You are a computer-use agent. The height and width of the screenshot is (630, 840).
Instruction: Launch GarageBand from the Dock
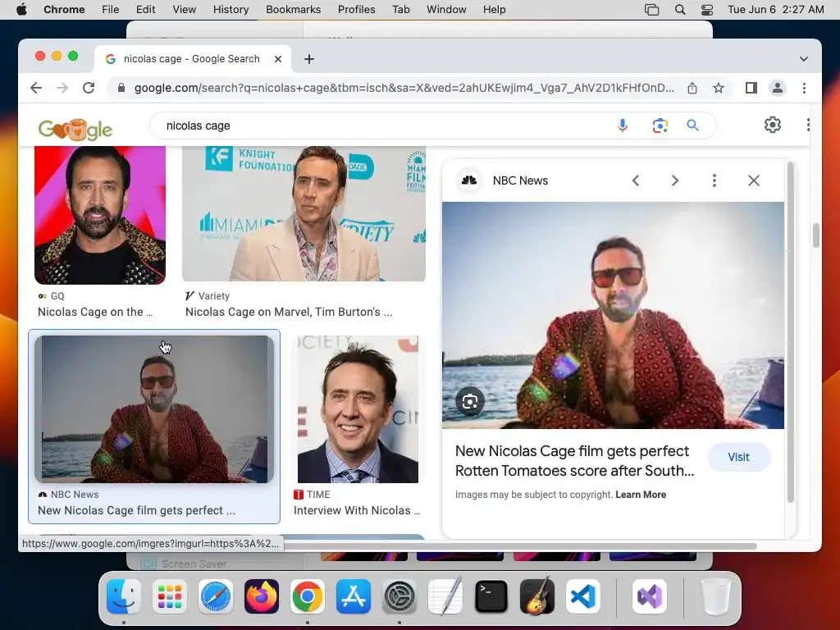click(536, 596)
